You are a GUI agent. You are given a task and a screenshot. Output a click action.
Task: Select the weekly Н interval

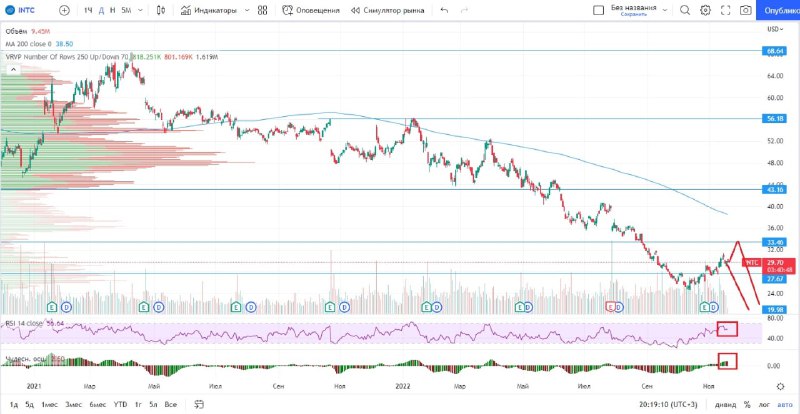click(112, 10)
